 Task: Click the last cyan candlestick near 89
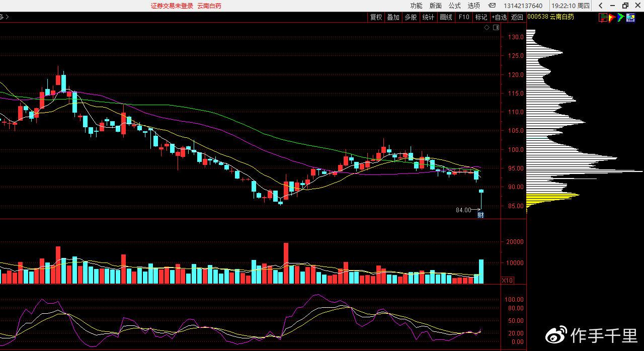pos(481,191)
